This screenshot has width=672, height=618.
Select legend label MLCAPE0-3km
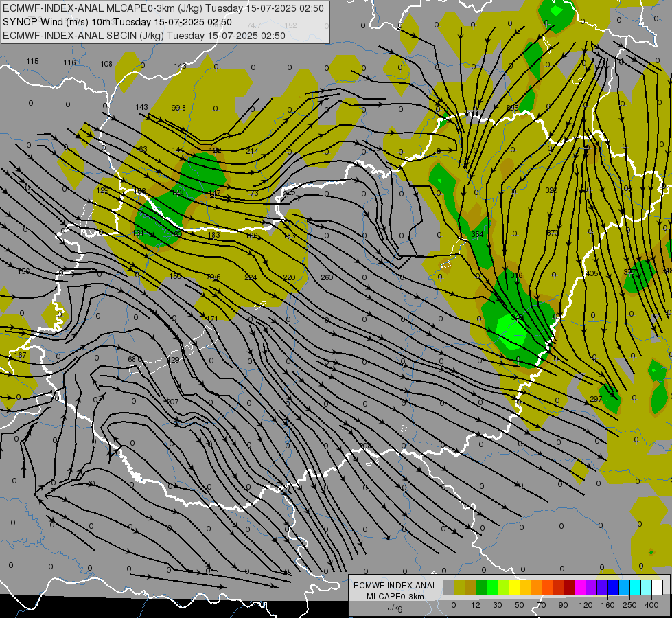coord(395,597)
